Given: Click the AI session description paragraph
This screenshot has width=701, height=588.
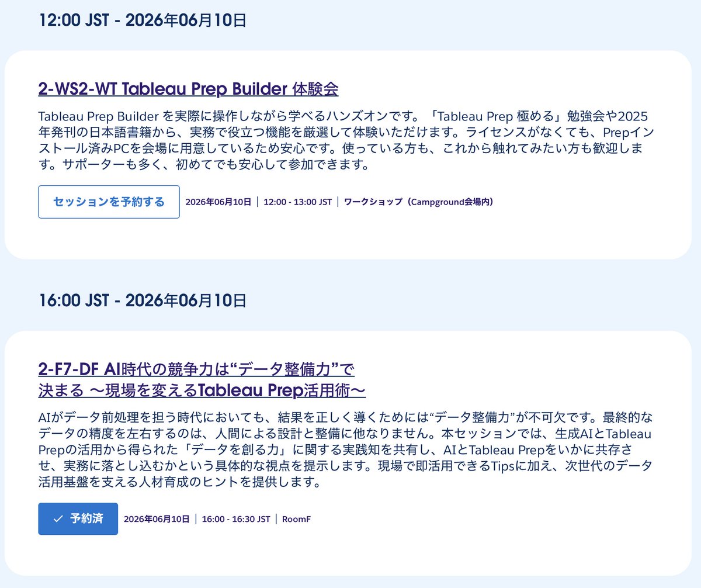Looking at the screenshot, I should tap(345, 450).
